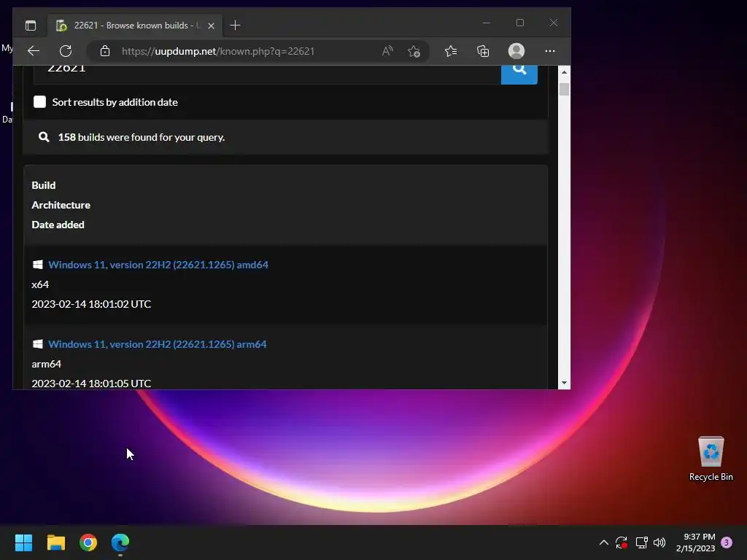Open Windows 11 22H2 (22621.1265) arm64 link
The height and width of the screenshot is (560, 747).
(158, 344)
